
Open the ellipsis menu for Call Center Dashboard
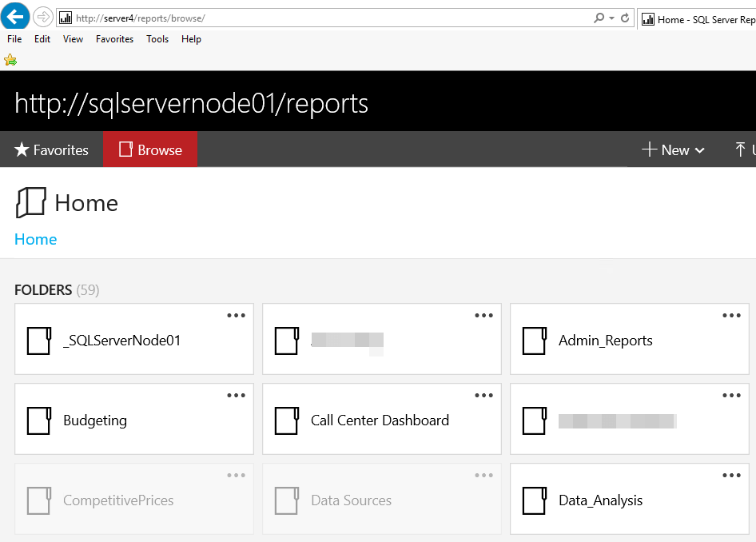pyautogui.click(x=484, y=396)
